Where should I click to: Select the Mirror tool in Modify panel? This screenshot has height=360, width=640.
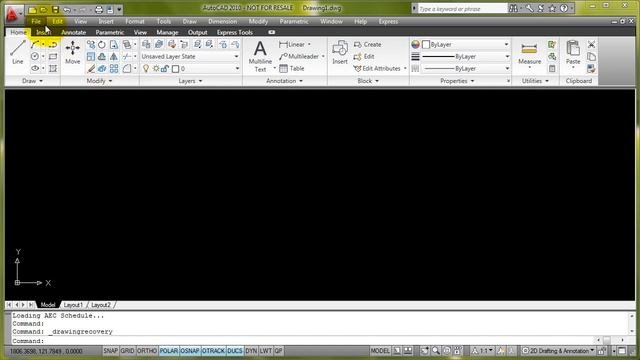(113, 57)
